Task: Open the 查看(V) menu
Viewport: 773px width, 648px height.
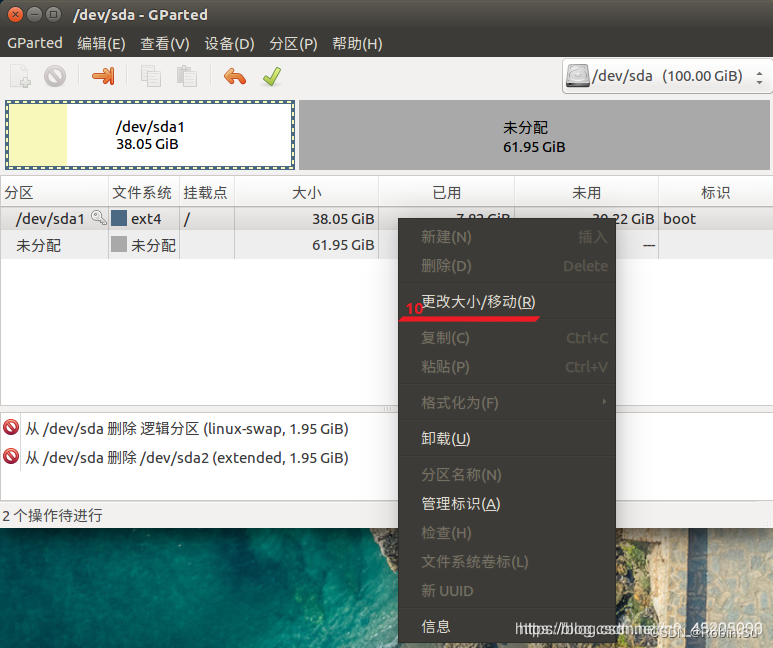Action: [165, 43]
